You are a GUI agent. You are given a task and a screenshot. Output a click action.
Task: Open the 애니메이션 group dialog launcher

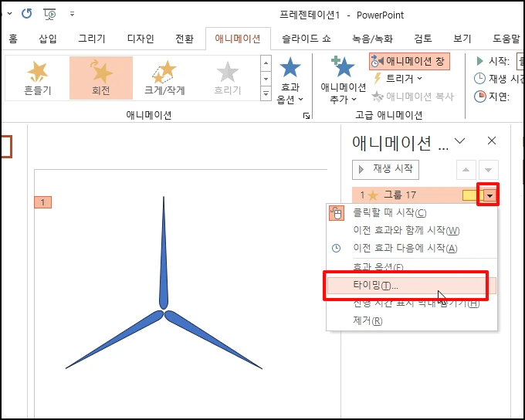(307, 116)
